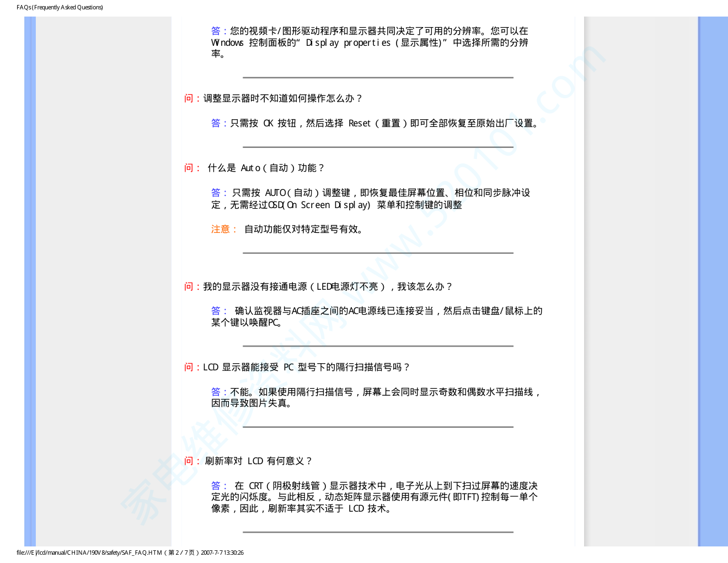Click the note text about specific models
Screen dimensions: 728x563
click(x=304, y=229)
